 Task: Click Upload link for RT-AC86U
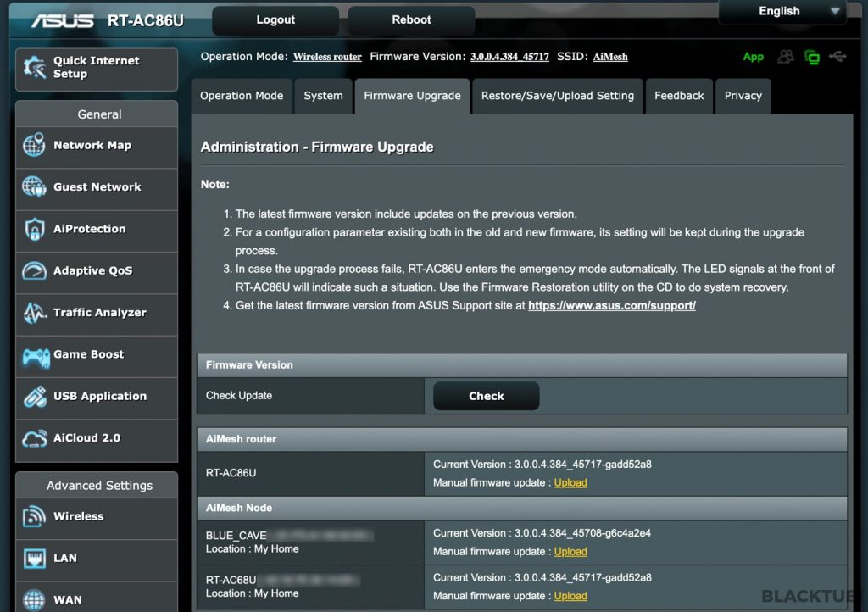click(570, 482)
